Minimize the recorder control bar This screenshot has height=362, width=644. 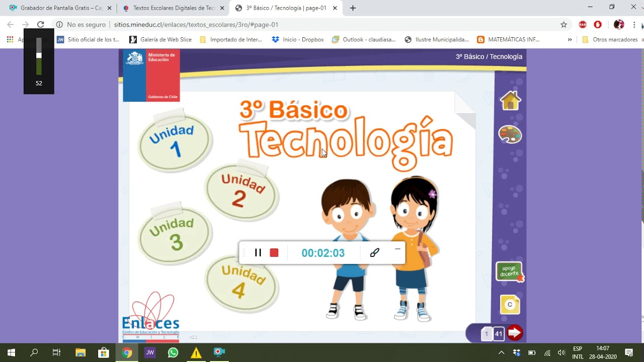[397, 248]
